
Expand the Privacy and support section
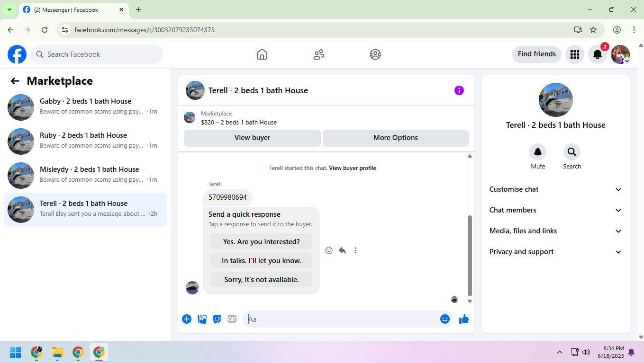tap(556, 252)
